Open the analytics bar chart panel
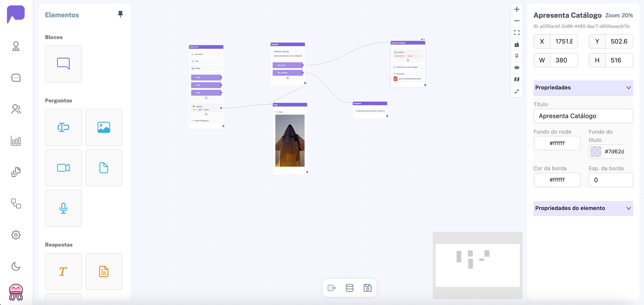Viewport: 644px width, 305px height. (x=16, y=141)
